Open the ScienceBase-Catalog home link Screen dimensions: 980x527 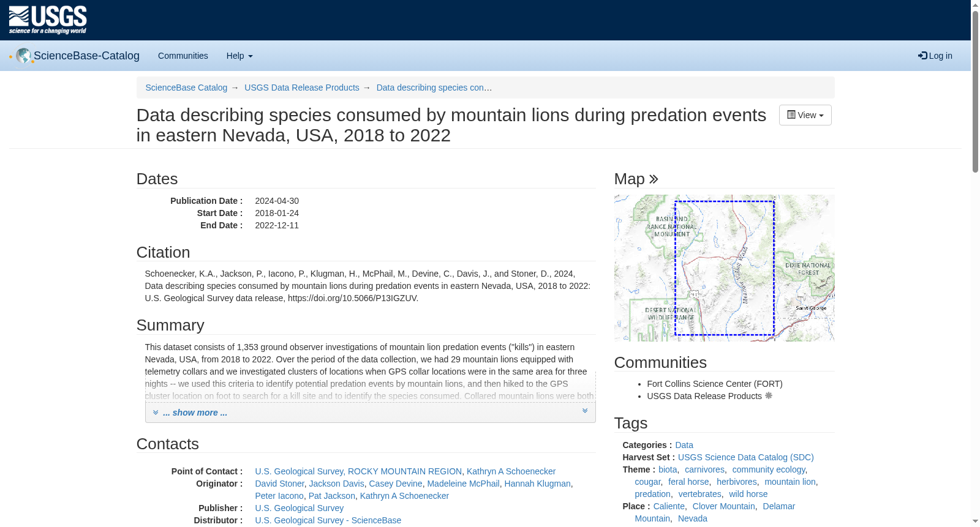[x=86, y=56]
